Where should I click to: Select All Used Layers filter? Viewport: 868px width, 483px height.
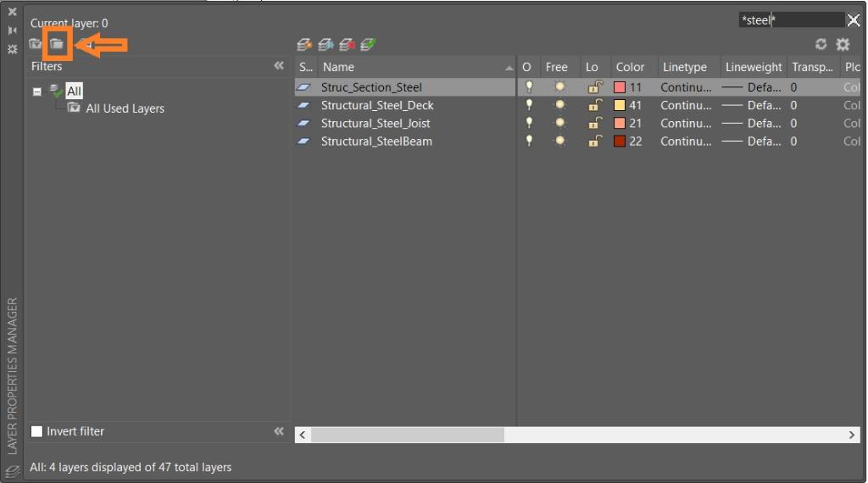click(125, 108)
